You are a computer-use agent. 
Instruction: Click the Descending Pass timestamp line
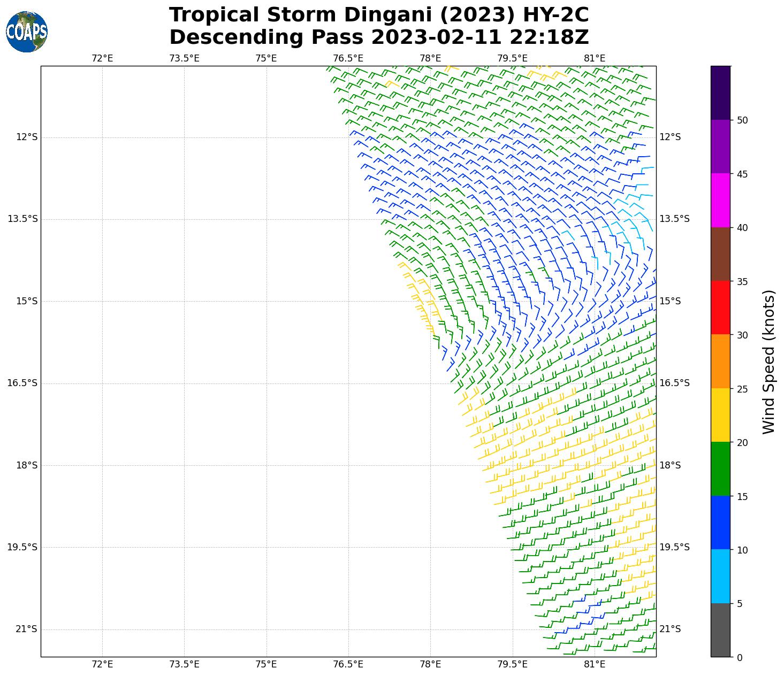(x=379, y=37)
